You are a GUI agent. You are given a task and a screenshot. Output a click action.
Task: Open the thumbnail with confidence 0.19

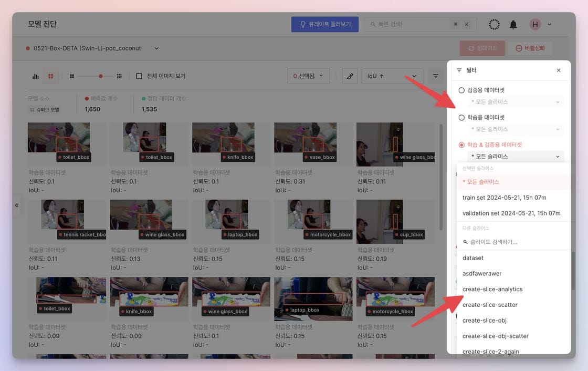click(395, 221)
